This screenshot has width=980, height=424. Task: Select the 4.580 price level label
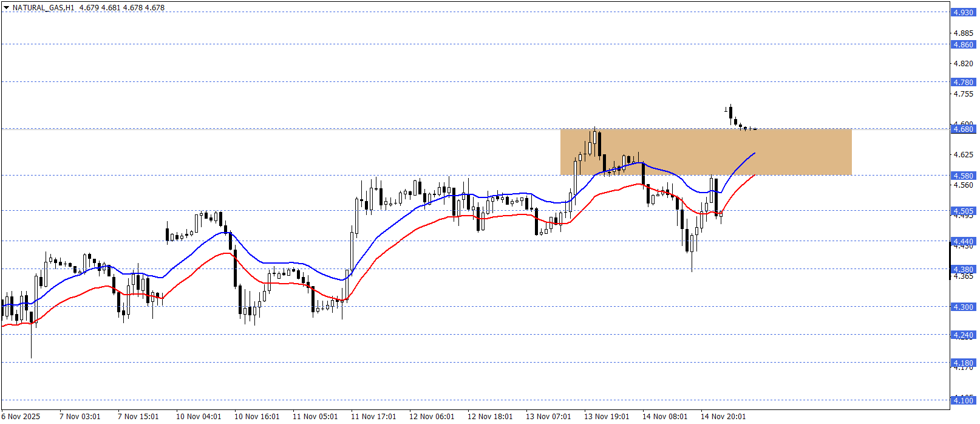(x=962, y=176)
